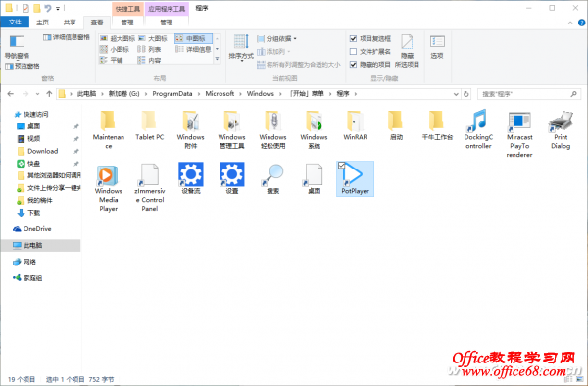Select 网络 in navigation pane
This screenshot has width=588, height=386.
pyautogui.click(x=24, y=262)
